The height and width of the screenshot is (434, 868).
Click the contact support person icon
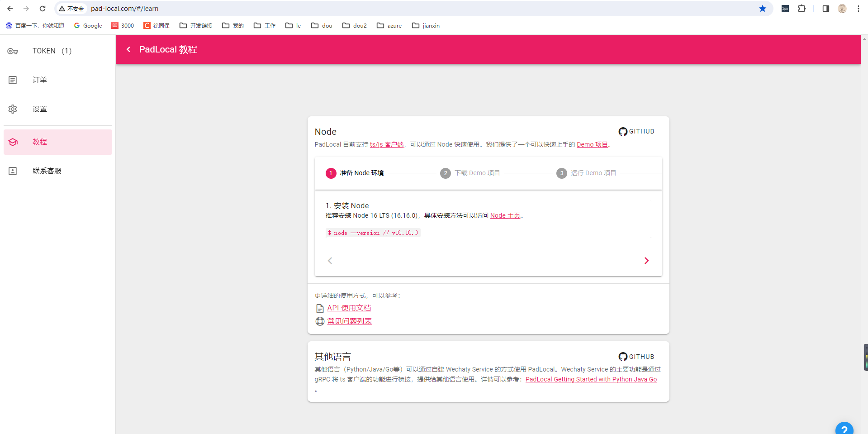pyautogui.click(x=13, y=171)
